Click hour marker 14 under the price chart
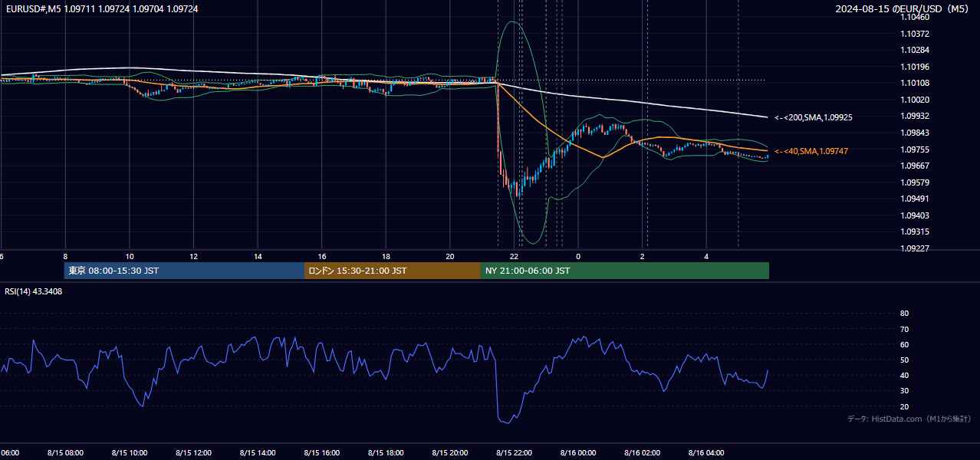The image size is (980, 460). click(x=258, y=256)
